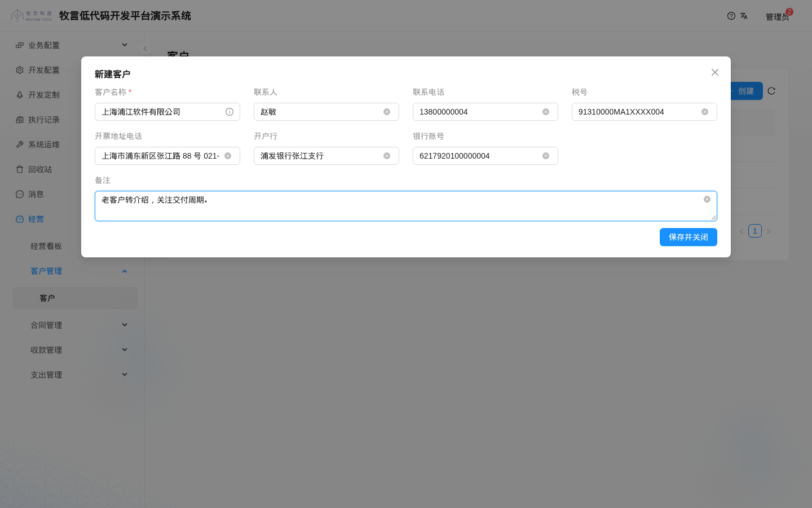This screenshot has height=508, width=812.
Task: Go to pagination page 1
Action: click(755, 231)
